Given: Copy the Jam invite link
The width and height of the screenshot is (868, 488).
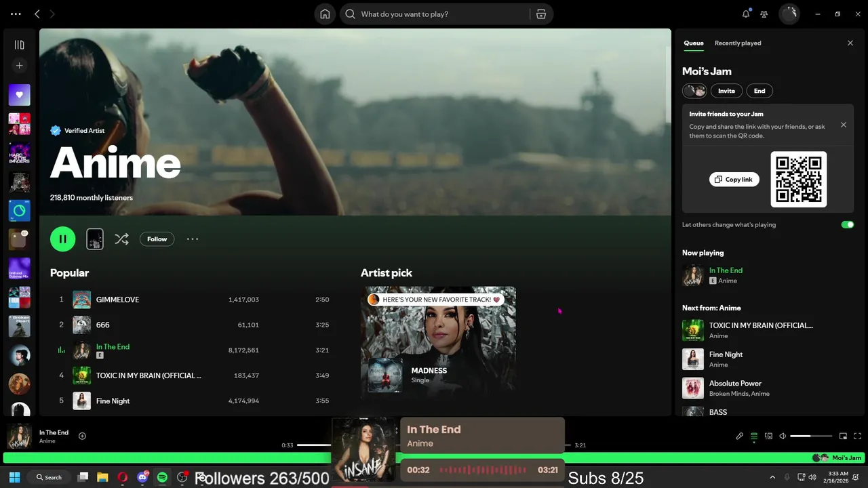Looking at the screenshot, I should tap(734, 179).
